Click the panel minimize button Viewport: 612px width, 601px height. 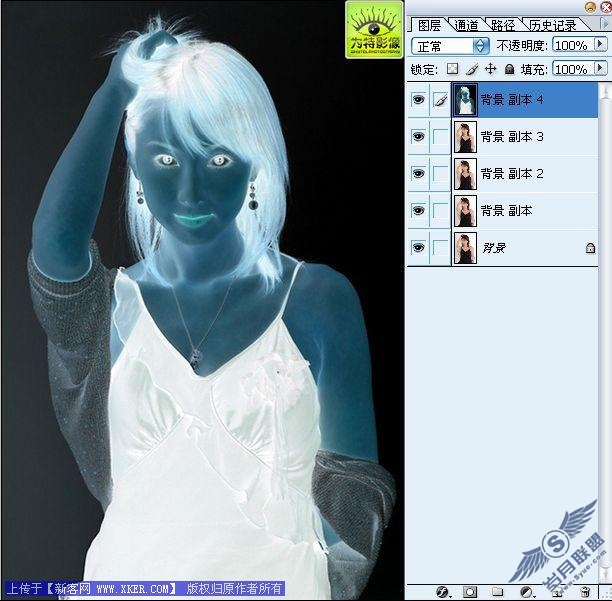[x=590, y=7]
